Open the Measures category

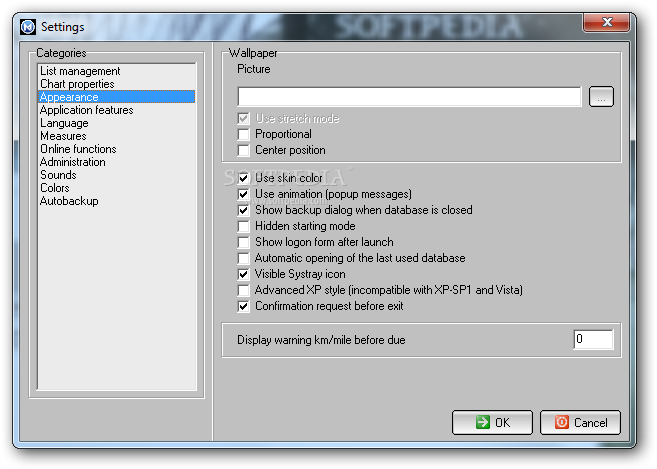tap(116, 136)
